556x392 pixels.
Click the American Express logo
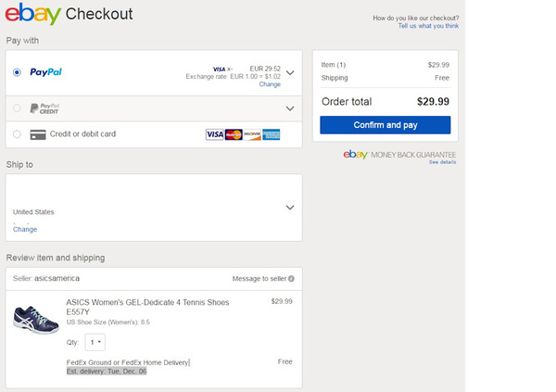tap(272, 134)
